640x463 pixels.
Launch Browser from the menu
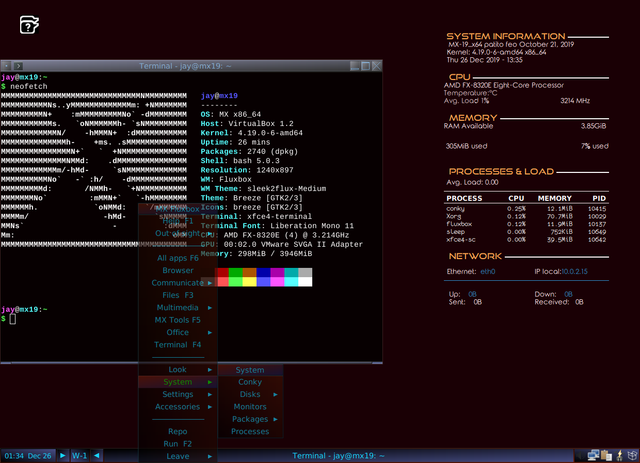(x=178, y=270)
